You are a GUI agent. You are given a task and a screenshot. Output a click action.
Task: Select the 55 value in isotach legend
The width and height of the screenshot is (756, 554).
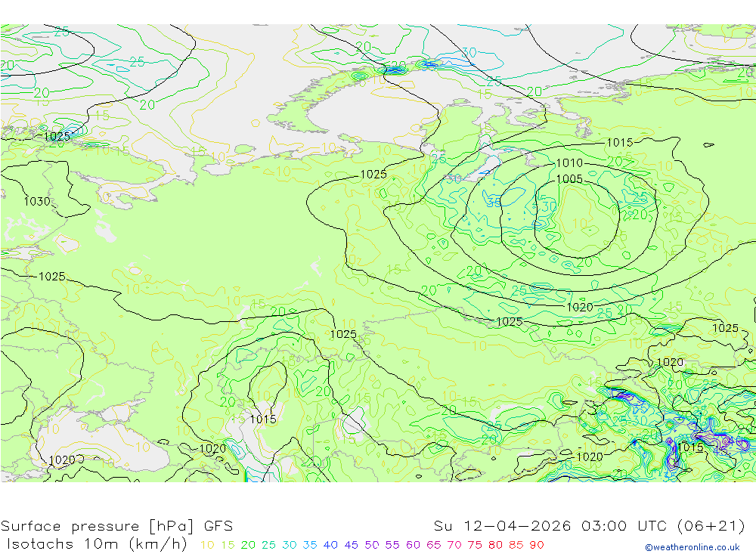coord(392,545)
